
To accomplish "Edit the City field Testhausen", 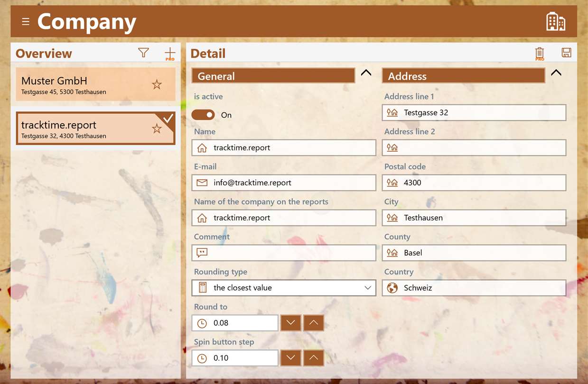I will (474, 218).
